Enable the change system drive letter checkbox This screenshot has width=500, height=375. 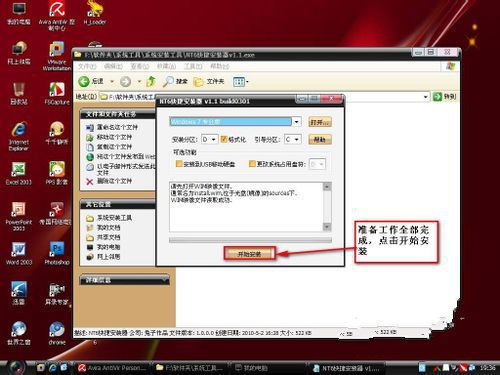(x=252, y=164)
